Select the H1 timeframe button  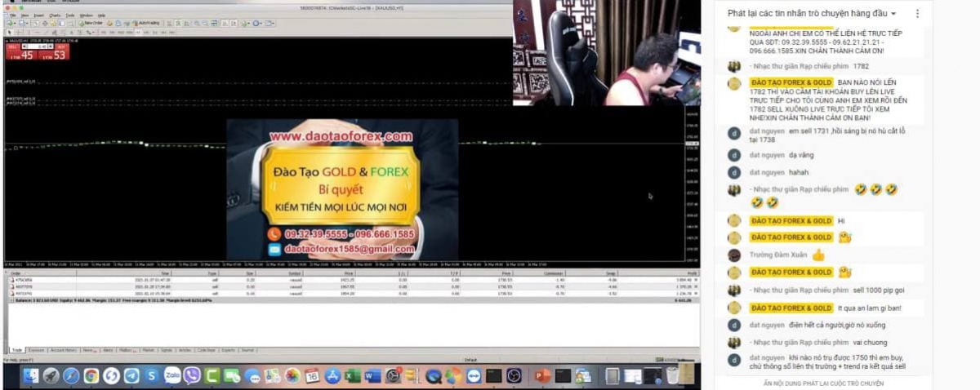(138, 32)
